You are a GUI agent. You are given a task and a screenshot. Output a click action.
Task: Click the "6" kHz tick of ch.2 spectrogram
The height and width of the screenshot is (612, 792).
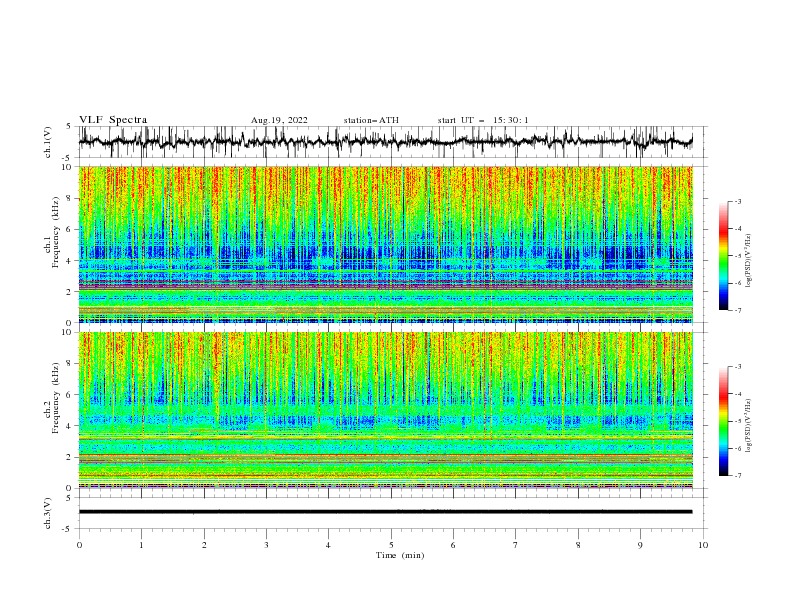coord(69,395)
